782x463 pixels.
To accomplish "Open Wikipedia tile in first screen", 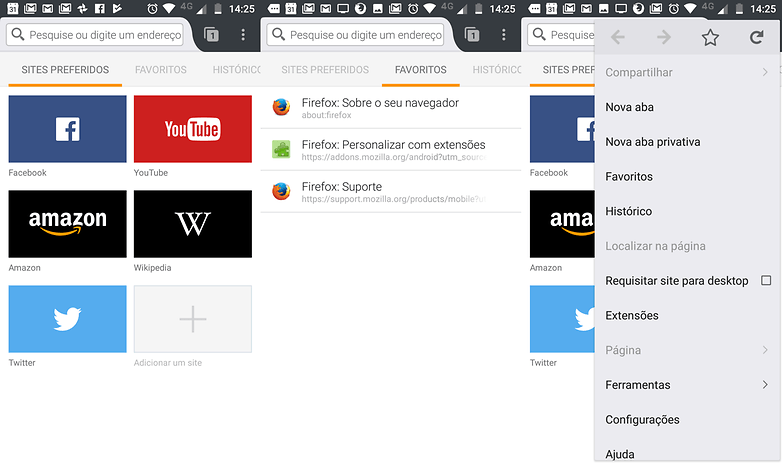I will (x=193, y=224).
